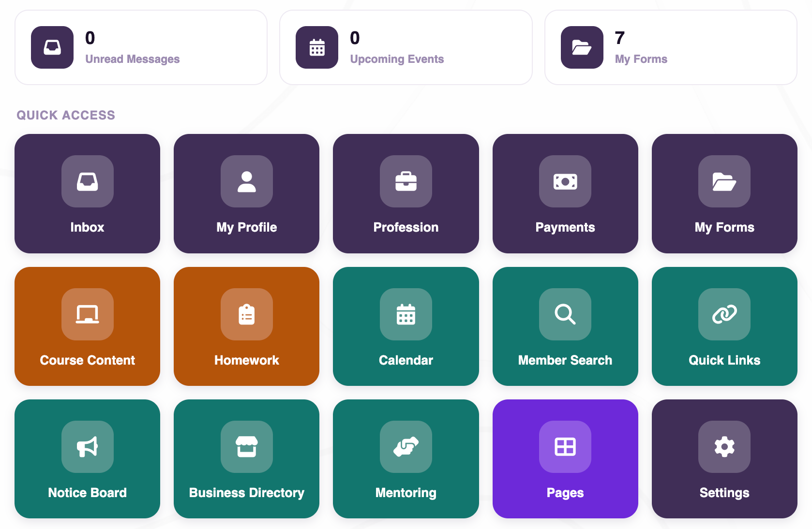Open the Payments money icon
This screenshot has height=529, width=812.
[x=565, y=181]
